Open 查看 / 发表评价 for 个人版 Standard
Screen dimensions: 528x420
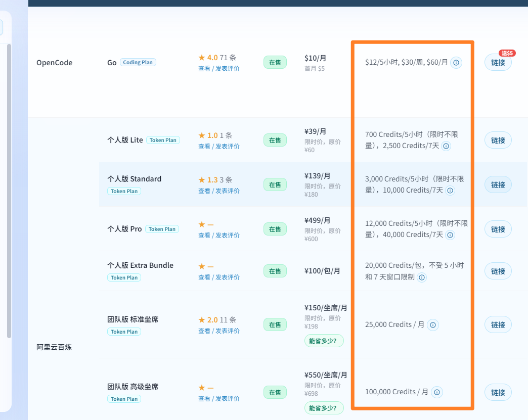point(219,191)
